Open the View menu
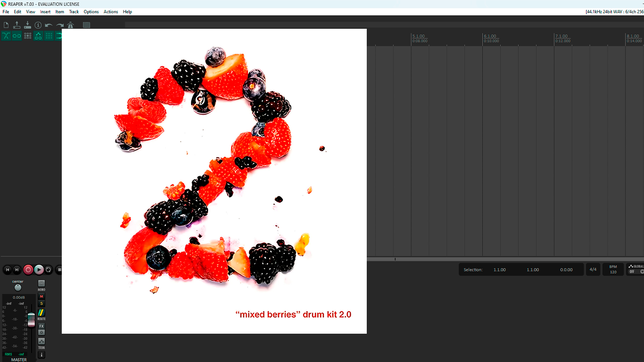Image resolution: width=644 pixels, height=362 pixels. coord(31,12)
